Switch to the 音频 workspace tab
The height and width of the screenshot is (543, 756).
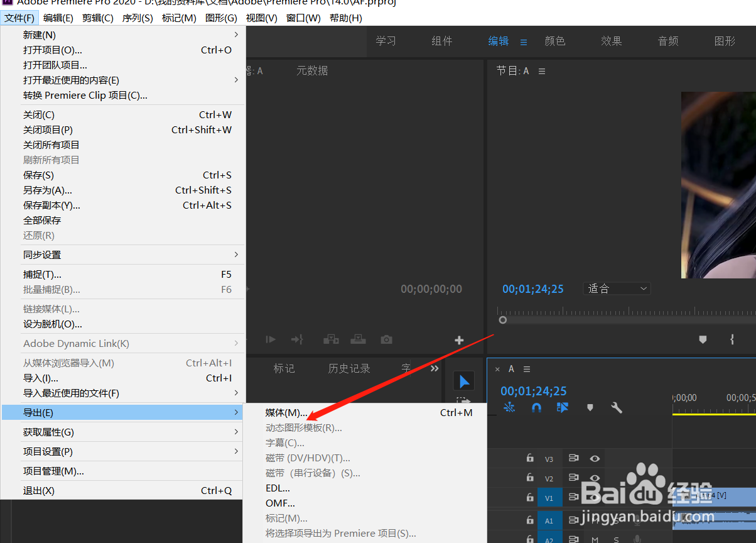(x=668, y=41)
